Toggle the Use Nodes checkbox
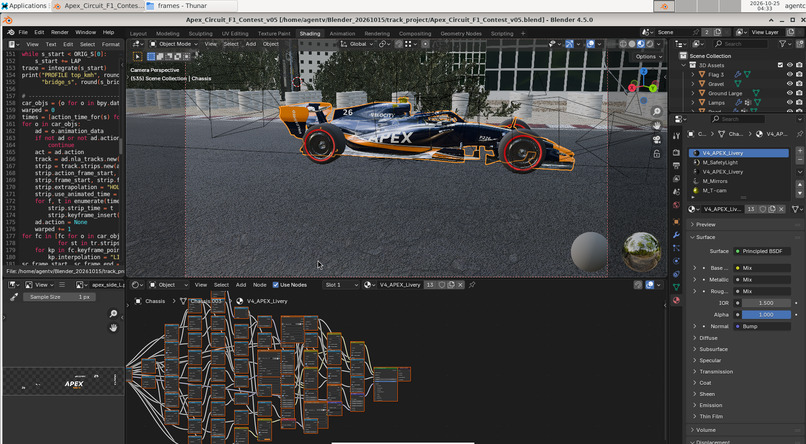The image size is (806, 444). tap(276, 285)
